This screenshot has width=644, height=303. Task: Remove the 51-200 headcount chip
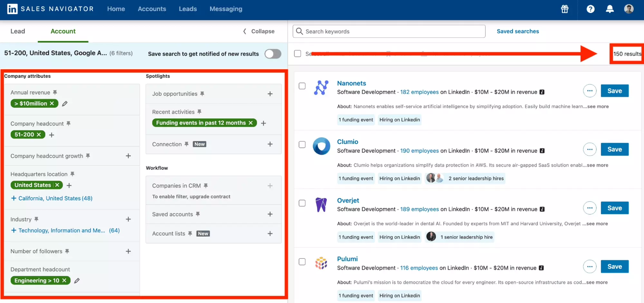(x=39, y=135)
